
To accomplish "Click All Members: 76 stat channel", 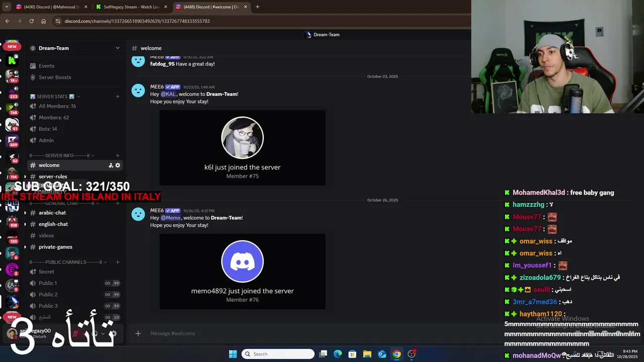I will (x=74, y=106).
